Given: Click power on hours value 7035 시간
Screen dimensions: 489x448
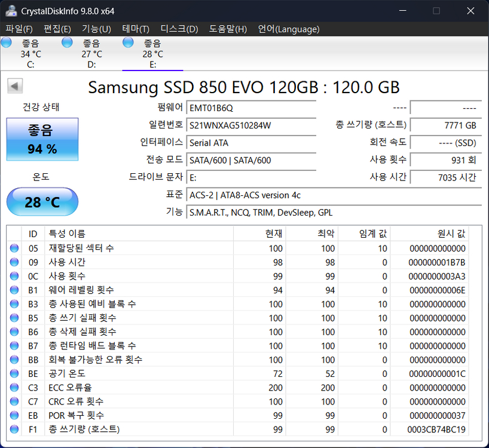Looking at the screenshot, I should pyautogui.click(x=446, y=177).
